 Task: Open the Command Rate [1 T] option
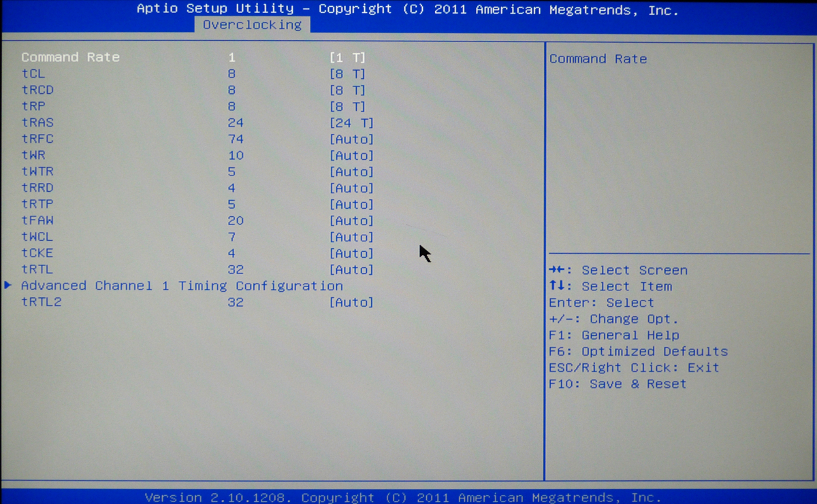(x=347, y=58)
